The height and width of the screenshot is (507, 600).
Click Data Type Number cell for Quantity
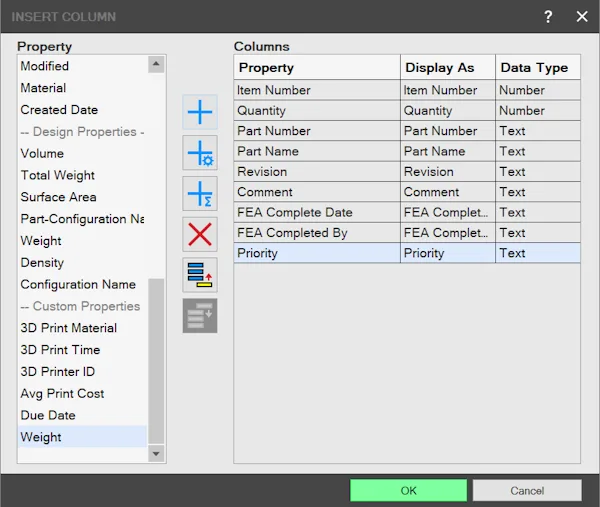point(538,111)
